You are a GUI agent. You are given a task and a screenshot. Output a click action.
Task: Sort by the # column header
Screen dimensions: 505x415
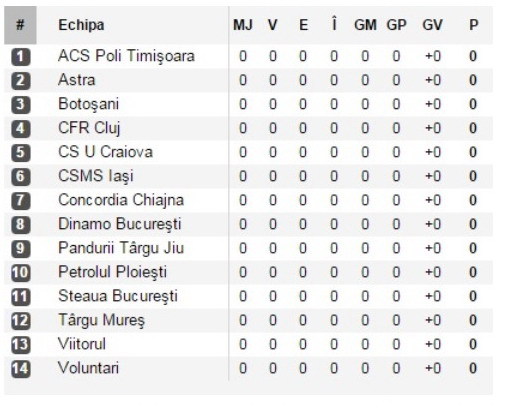(20, 25)
